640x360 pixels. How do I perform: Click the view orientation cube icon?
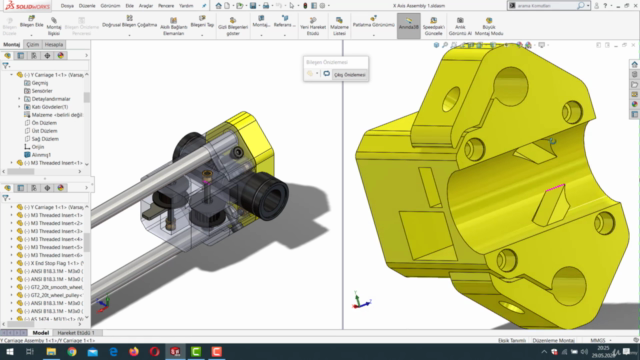point(436,45)
